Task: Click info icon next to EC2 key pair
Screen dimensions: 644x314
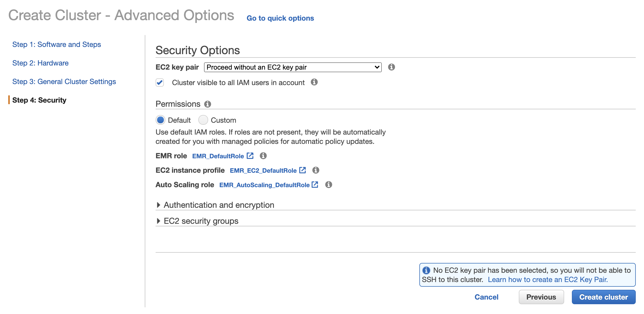Action: click(x=391, y=67)
